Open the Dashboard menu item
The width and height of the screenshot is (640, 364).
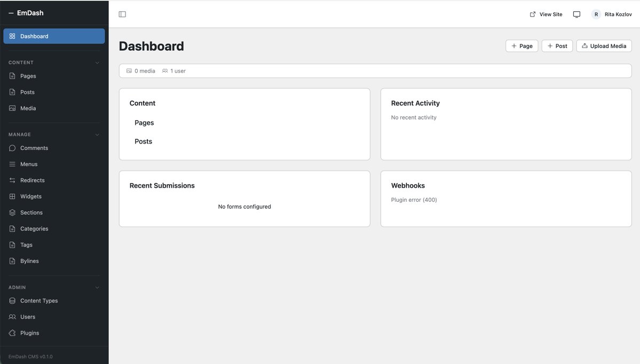(x=54, y=36)
